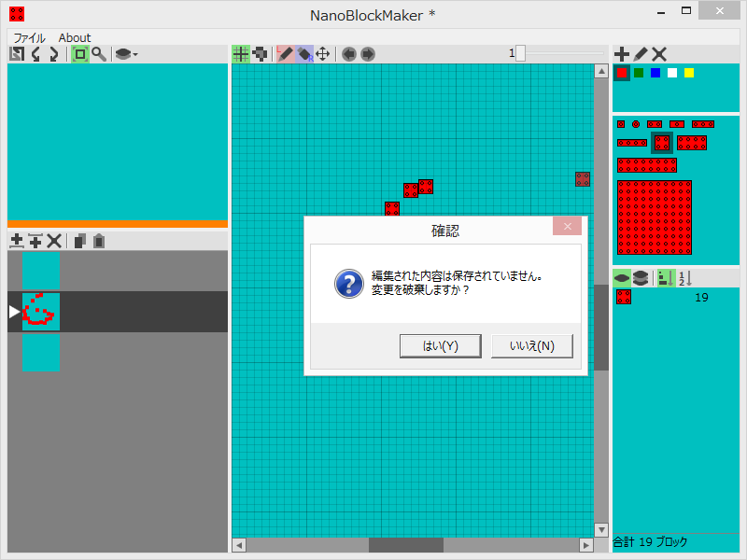Screen dimensions: 747x560
Task: Open the oval brush dropdown arrow
Action: [x=135, y=54]
